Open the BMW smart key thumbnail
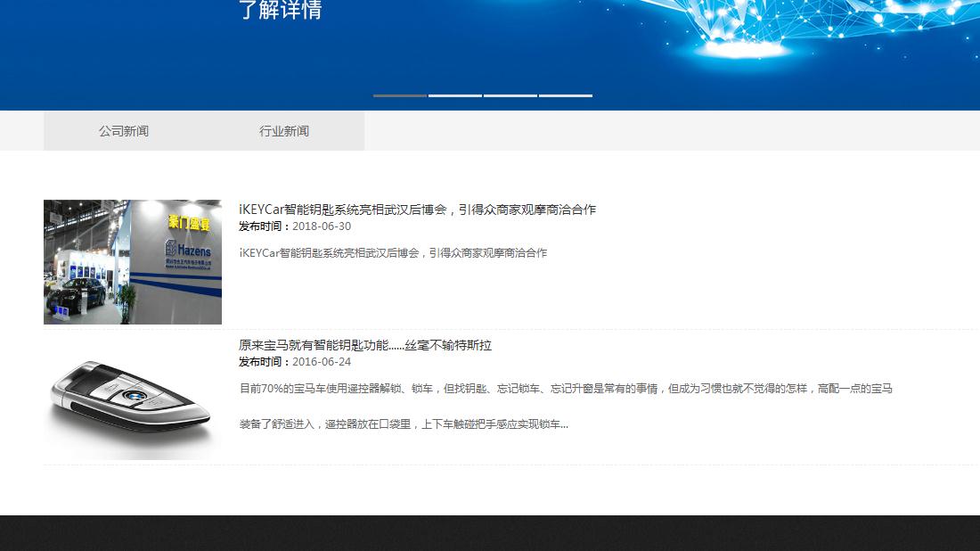 [133, 398]
